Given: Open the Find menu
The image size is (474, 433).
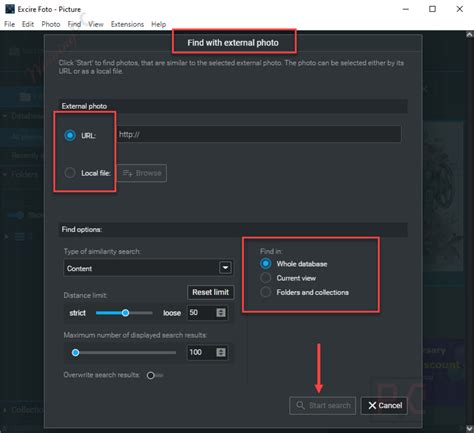Looking at the screenshot, I should [x=74, y=24].
